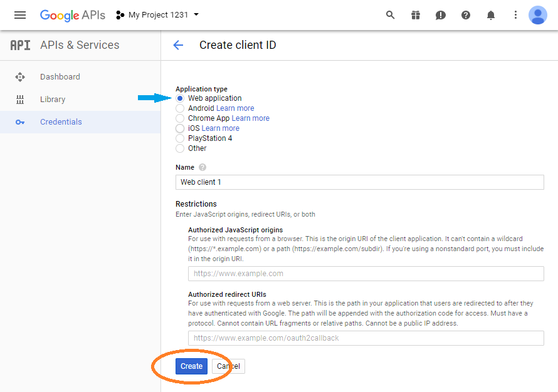Click the Restrictions heading

point(196,204)
